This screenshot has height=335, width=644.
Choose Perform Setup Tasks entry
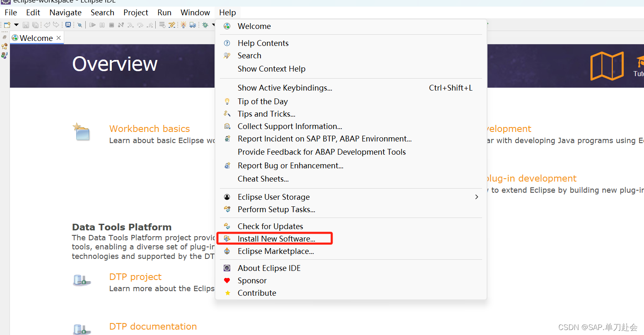click(351, 209)
